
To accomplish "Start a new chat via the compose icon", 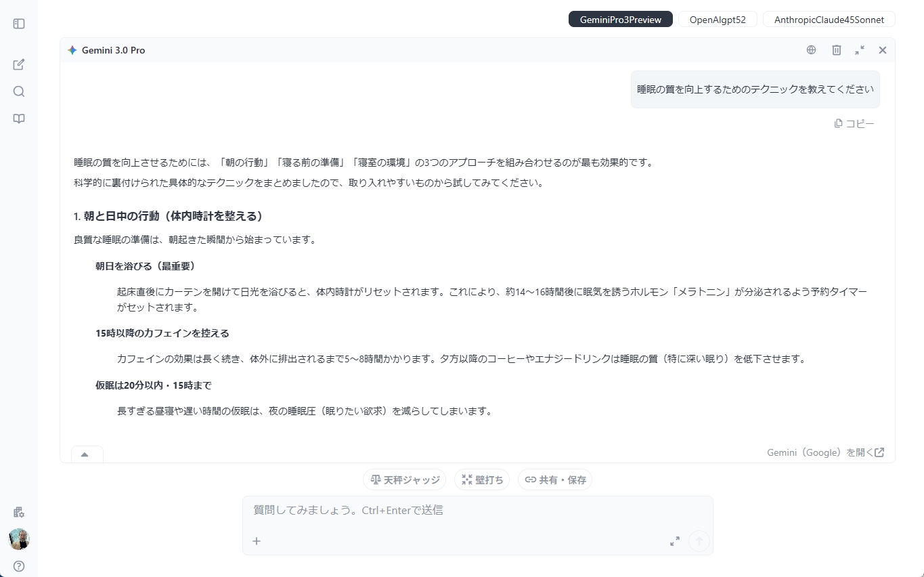I will tap(18, 64).
